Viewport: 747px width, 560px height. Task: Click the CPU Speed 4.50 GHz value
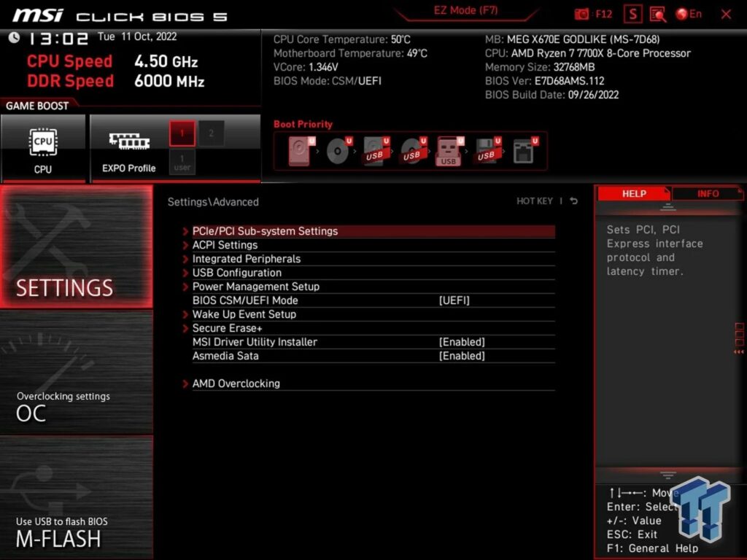pos(166,61)
